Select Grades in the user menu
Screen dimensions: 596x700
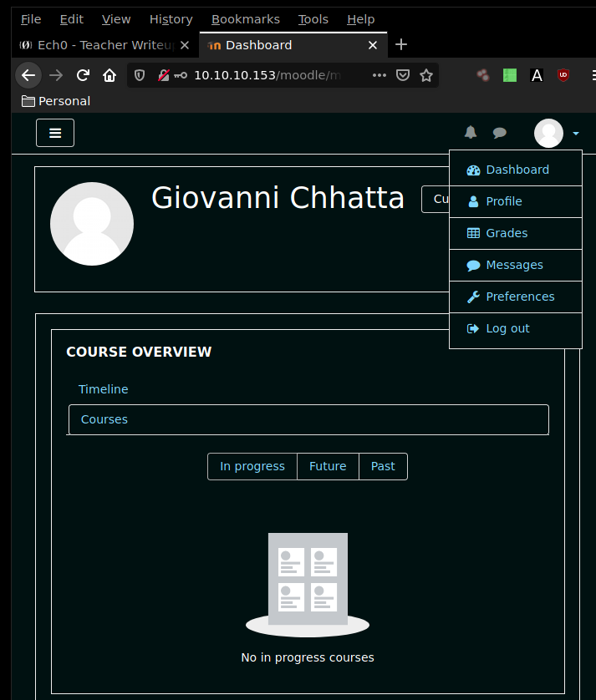click(x=507, y=233)
